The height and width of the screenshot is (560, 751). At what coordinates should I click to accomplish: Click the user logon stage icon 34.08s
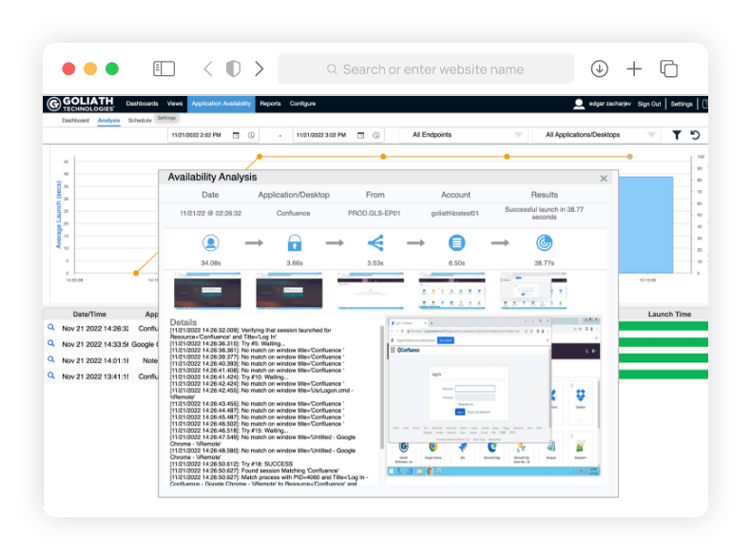[210, 242]
